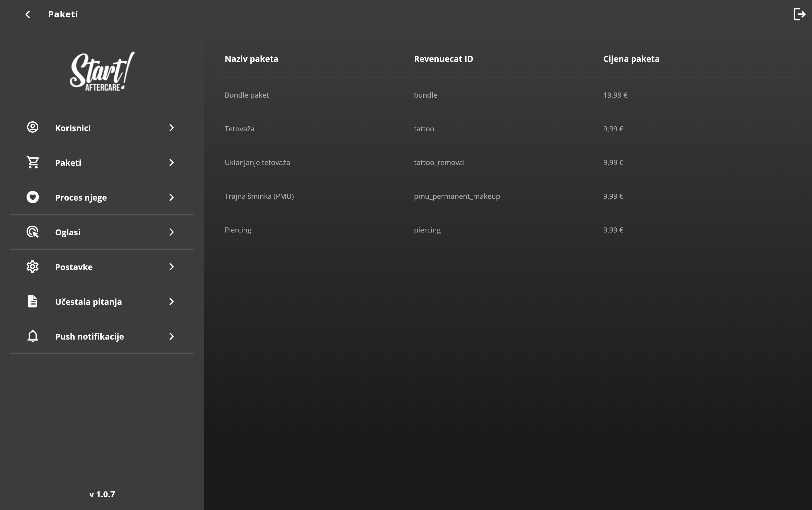Open the Trajna šminka (PMU) package
The width and height of the screenshot is (812, 510).
pyautogui.click(x=259, y=196)
